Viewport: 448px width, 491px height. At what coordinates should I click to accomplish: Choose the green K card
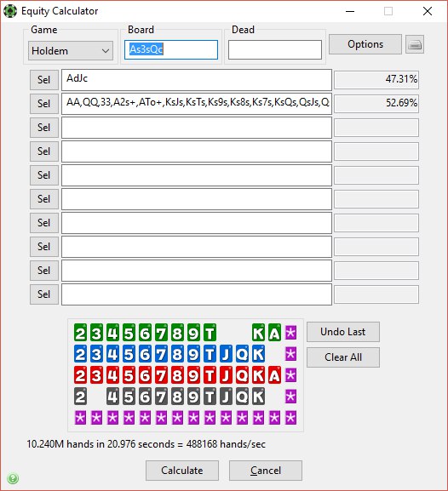(258, 333)
